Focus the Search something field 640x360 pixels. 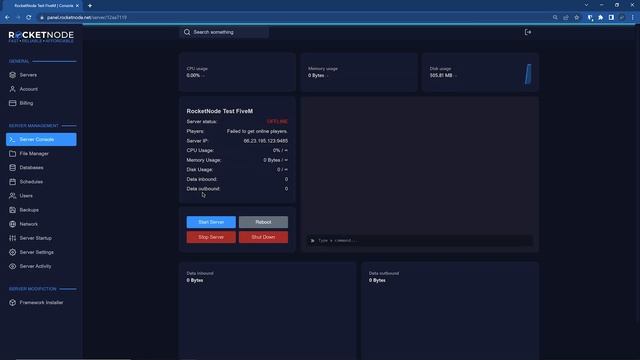(224, 32)
